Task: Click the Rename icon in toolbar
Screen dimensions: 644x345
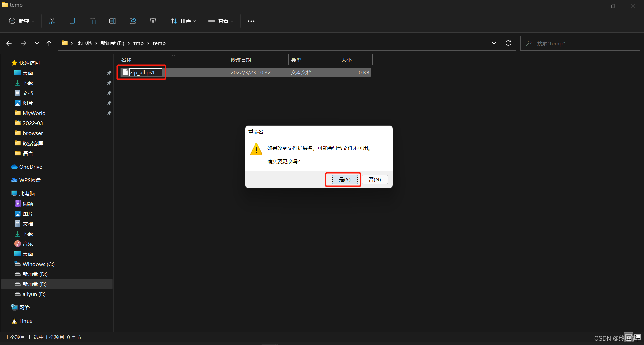Action: (113, 21)
